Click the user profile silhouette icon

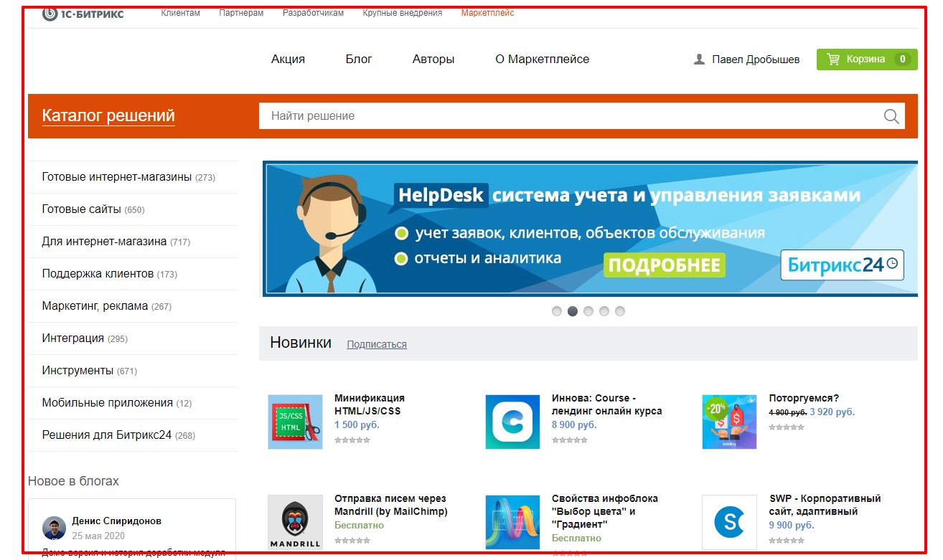699,60
